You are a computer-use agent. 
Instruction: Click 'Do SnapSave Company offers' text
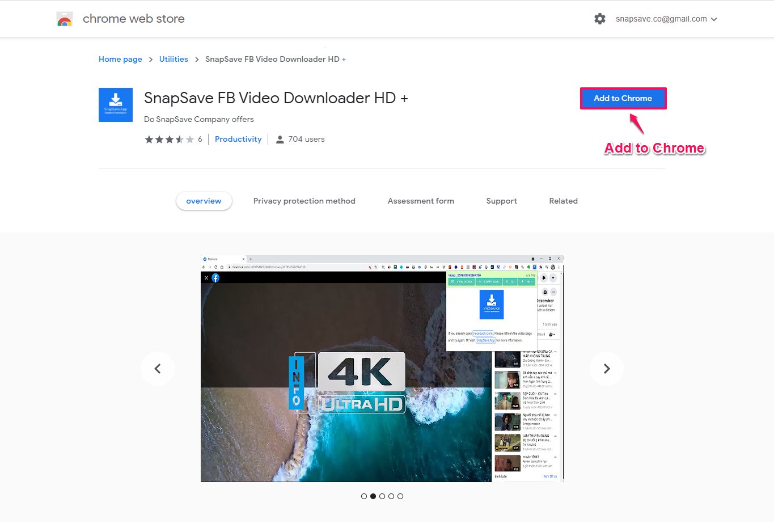[x=199, y=119]
